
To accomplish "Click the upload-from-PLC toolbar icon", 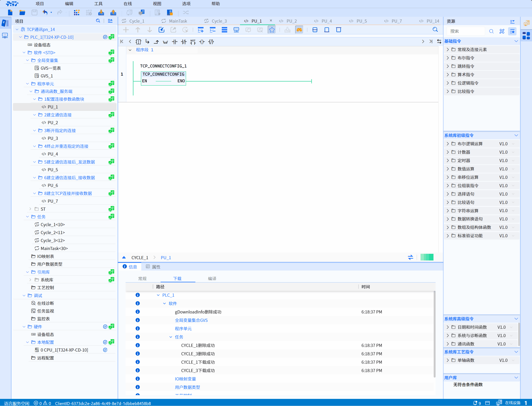I will (113, 13).
